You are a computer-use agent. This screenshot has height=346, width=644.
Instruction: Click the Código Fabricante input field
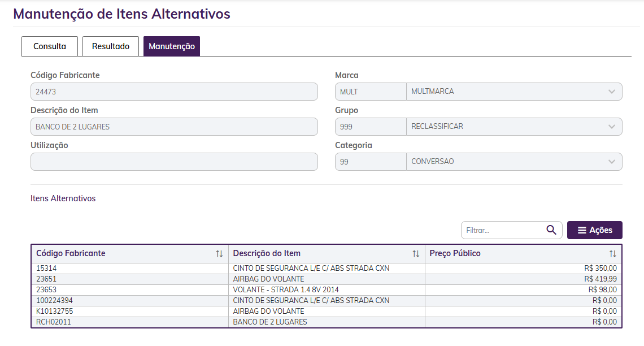174,92
